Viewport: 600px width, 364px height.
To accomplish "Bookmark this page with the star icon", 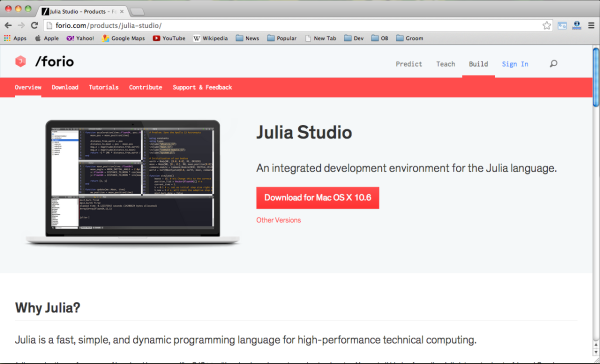I will (546, 26).
